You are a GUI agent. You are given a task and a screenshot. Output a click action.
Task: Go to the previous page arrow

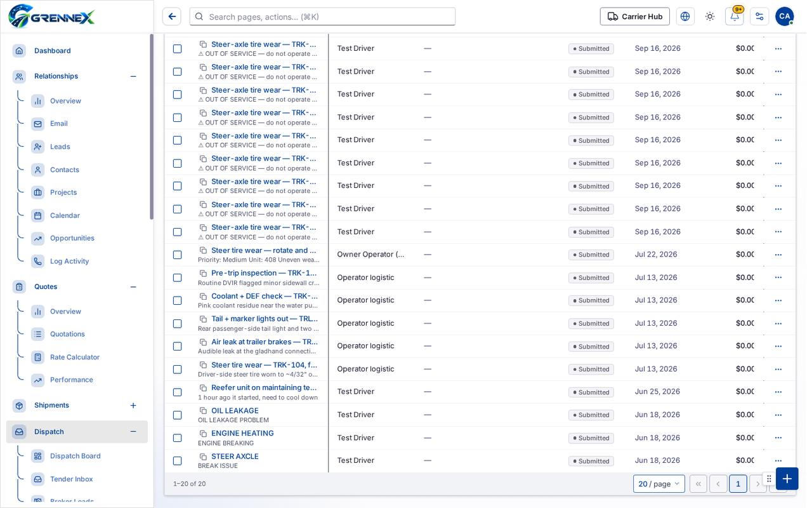pyautogui.click(x=718, y=484)
